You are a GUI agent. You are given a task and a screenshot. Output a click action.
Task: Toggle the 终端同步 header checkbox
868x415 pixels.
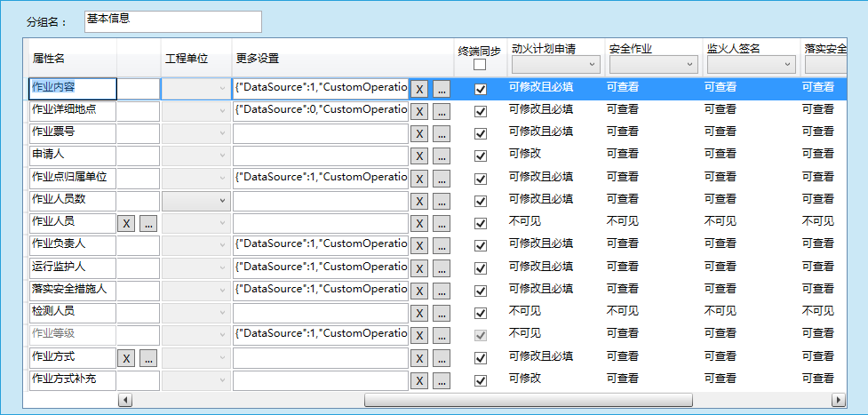[480, 65]
